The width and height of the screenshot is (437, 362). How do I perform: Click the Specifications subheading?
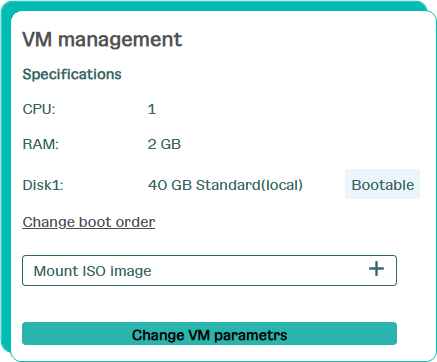pos(72,74)
